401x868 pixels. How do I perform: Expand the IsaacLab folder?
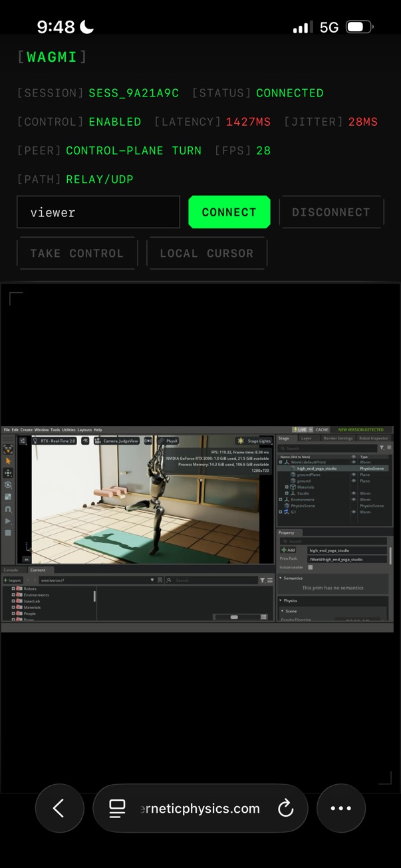tap(13, 601)
